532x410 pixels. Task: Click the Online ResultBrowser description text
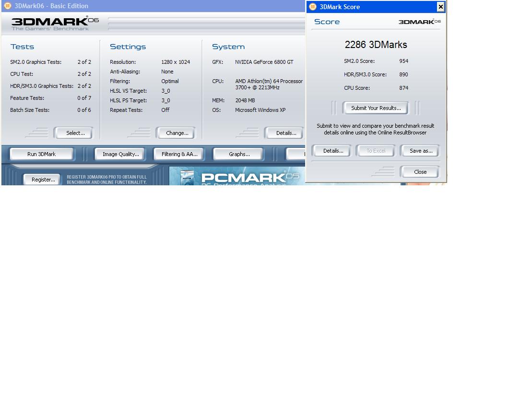375,129
